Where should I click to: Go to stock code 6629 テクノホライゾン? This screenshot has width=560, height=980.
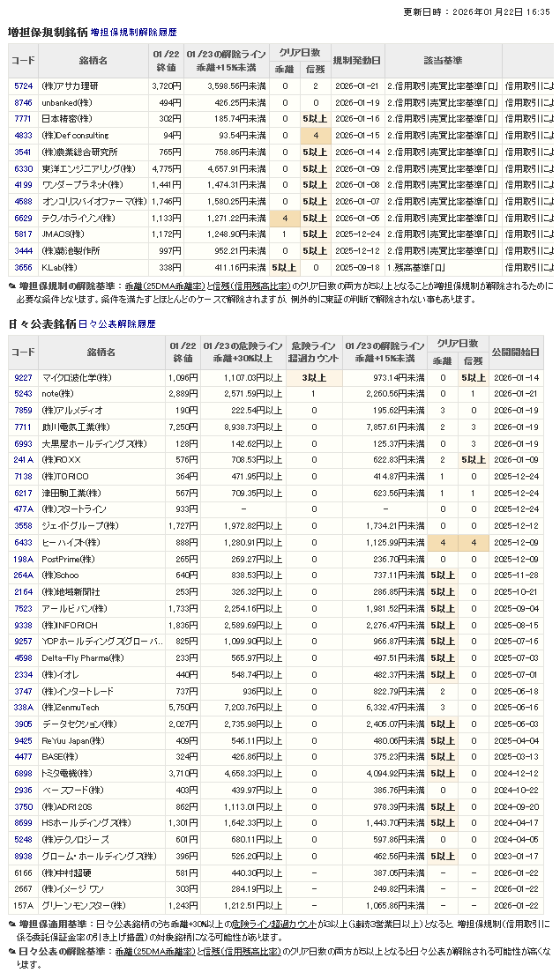point(23,218)
